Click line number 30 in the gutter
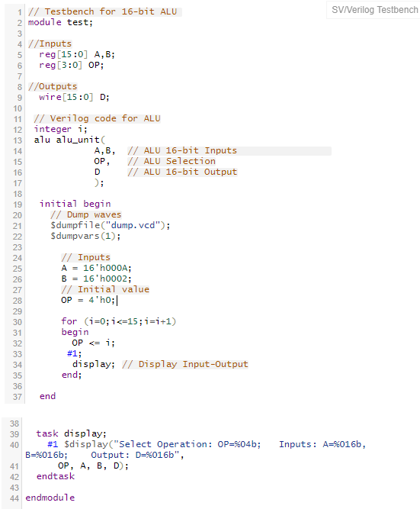This screenshot has height=509, width=420. (18, 322)
